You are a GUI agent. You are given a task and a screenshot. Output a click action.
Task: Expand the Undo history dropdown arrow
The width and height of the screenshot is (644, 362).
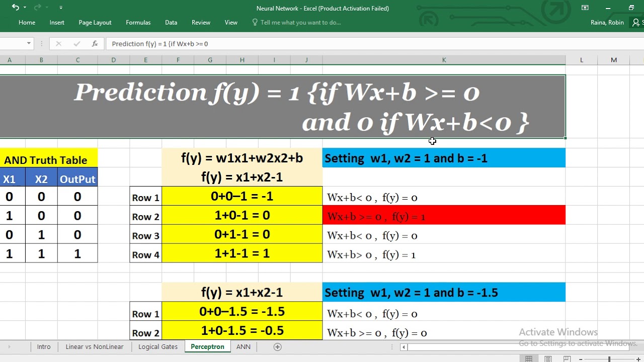coord(25,8)
